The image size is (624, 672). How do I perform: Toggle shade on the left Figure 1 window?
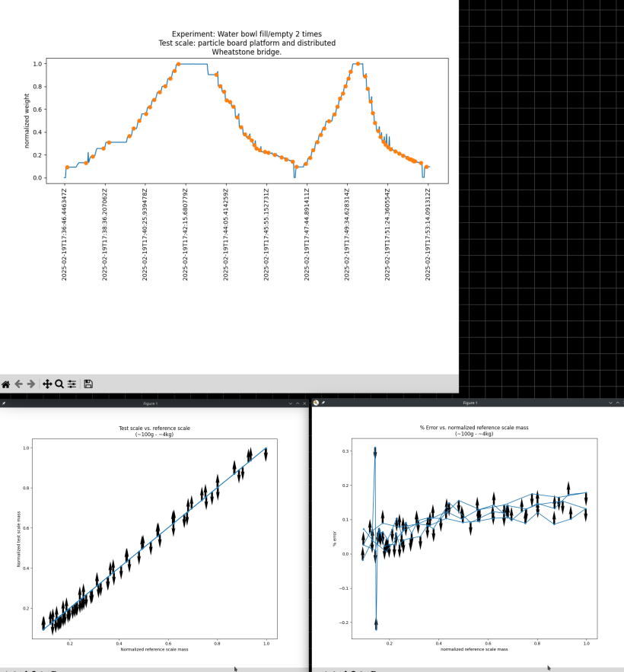coord(298,403)
